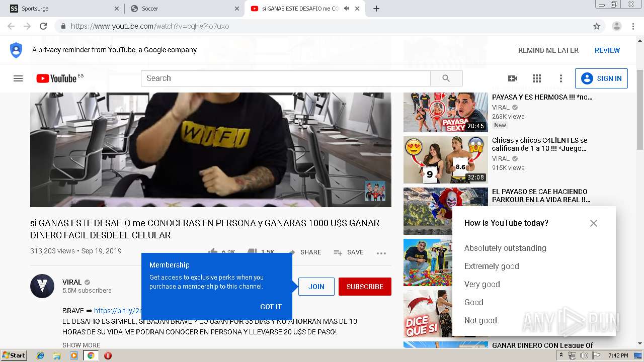The image size is (644, 362).
Task: Dismiss membership tooltip with GOT IT
Action: (271, 307)
